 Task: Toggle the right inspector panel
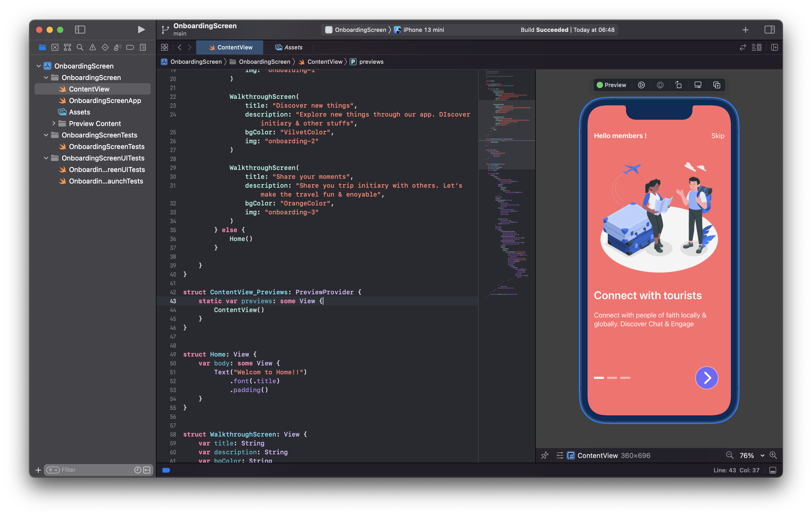769,30
